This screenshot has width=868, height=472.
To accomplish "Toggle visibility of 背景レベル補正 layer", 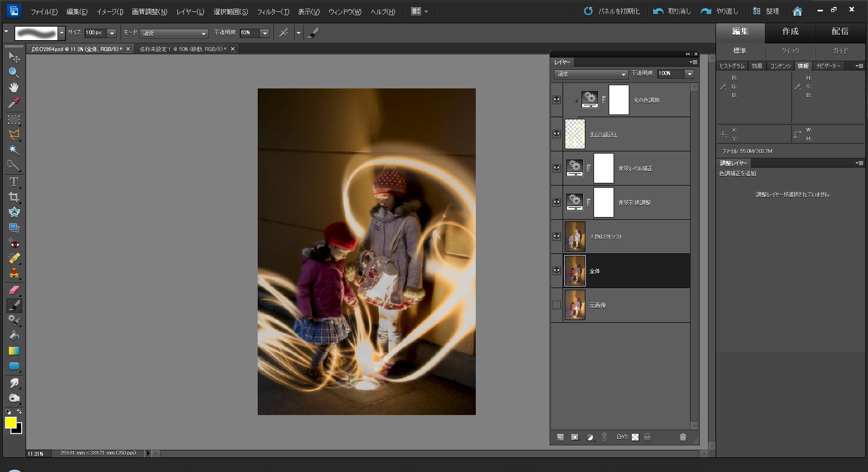I will pyautogui.click(x=557, y=168).
